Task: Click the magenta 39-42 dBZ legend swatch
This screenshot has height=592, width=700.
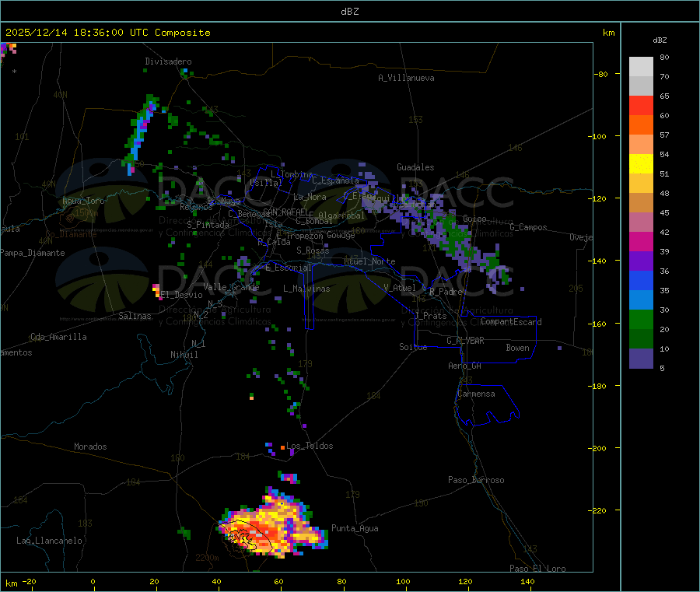Action: pos(641,241)
